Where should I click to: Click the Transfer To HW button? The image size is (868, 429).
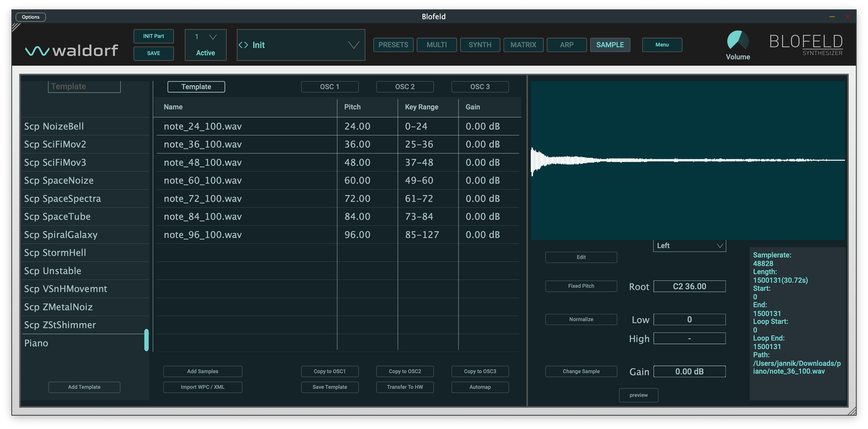[405, 387]
